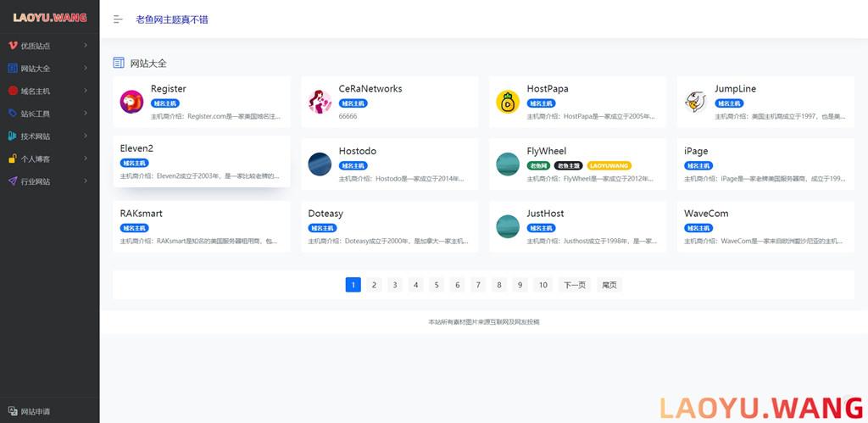Open the Eleven2 site title
The height and width of the screenshot is (423, 868).
point(136,148)
